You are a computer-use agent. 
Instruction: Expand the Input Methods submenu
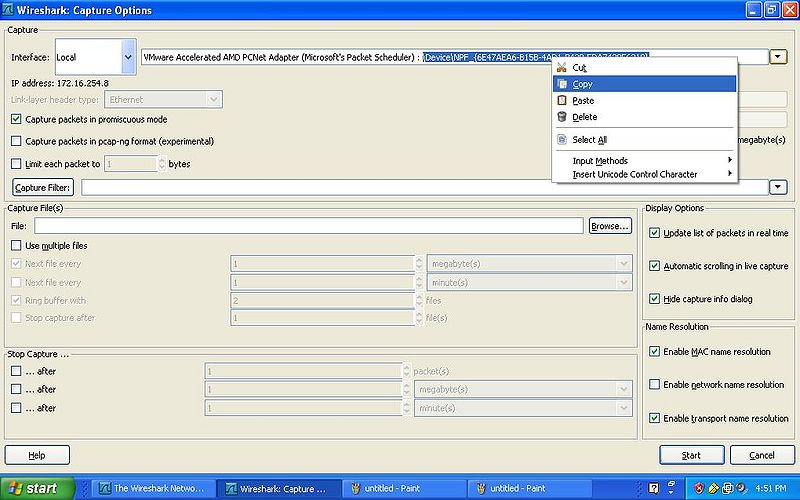point(644,161)
